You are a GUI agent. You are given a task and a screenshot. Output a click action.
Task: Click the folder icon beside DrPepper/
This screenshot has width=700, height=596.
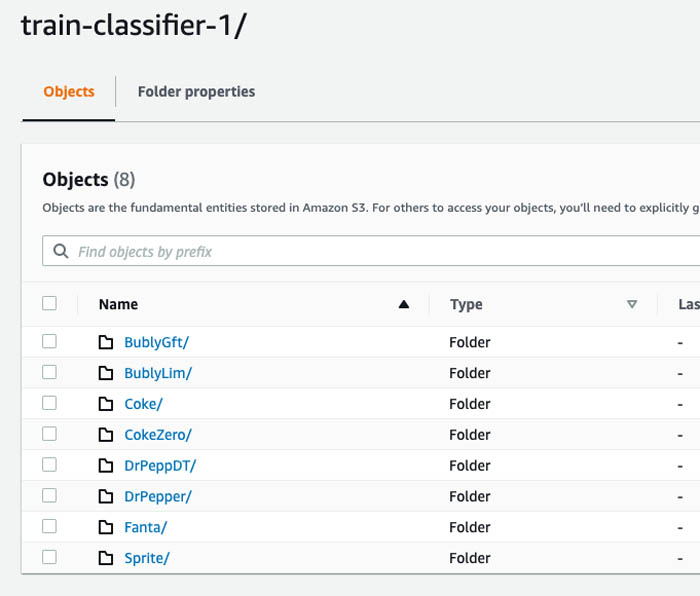point(106,496)
